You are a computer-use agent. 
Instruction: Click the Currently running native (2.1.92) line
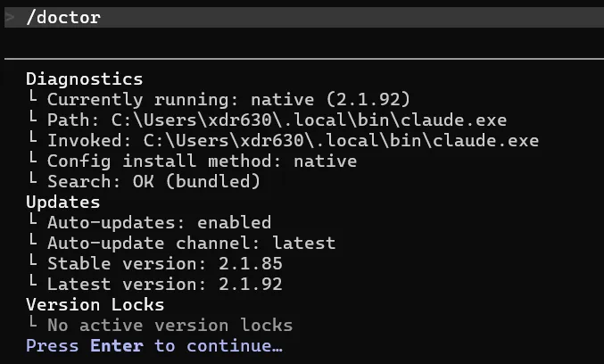[228, 100]
